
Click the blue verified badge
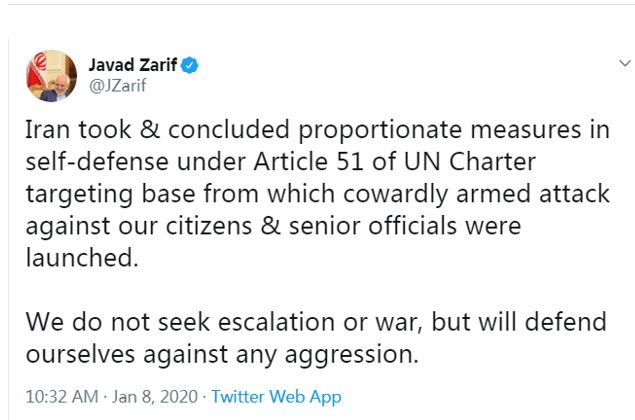189,66
